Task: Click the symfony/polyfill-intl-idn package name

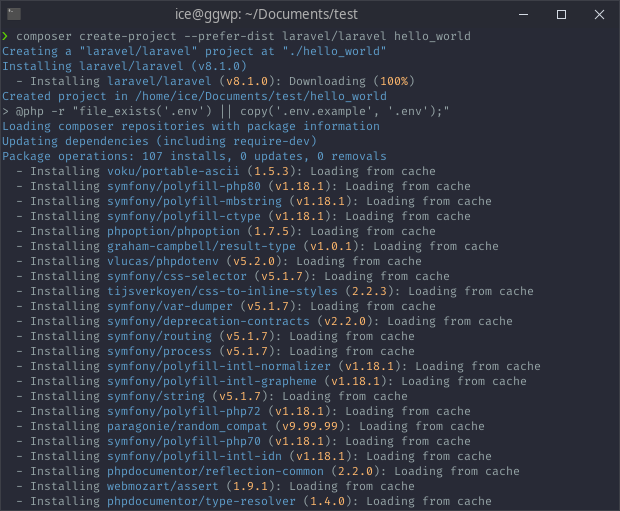Action: (195, 456)
